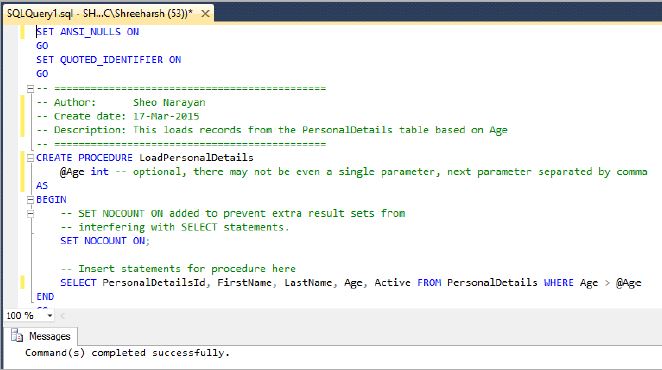662x370 pixels.
Task: Click the author name Sheo Narayan
Action: click(x=169, y=103)
